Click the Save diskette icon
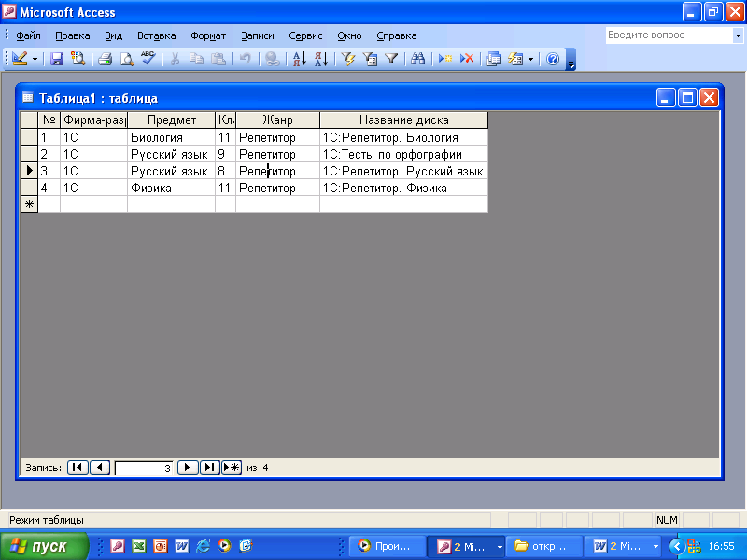Image resolution: width=747 pixels, height=560 pixels. tap(57, 59)
